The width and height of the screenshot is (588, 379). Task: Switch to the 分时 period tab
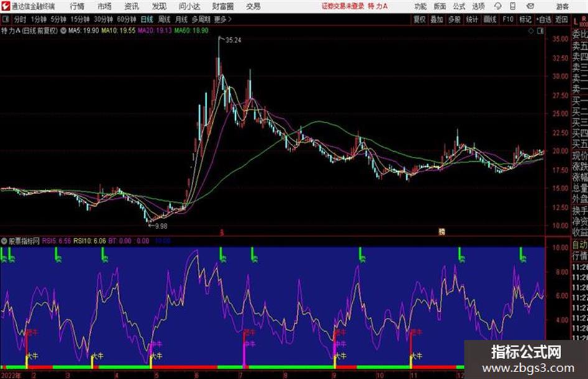coord(20,19)
